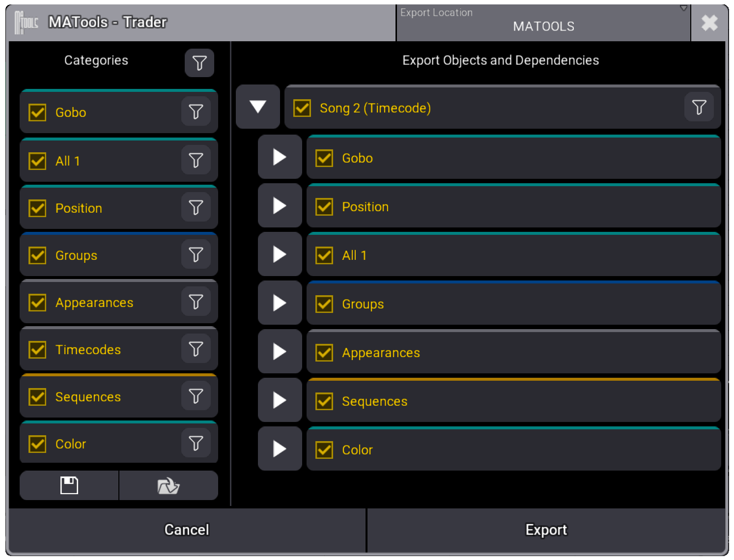Open filter for Timecodes category

[196, 348]
